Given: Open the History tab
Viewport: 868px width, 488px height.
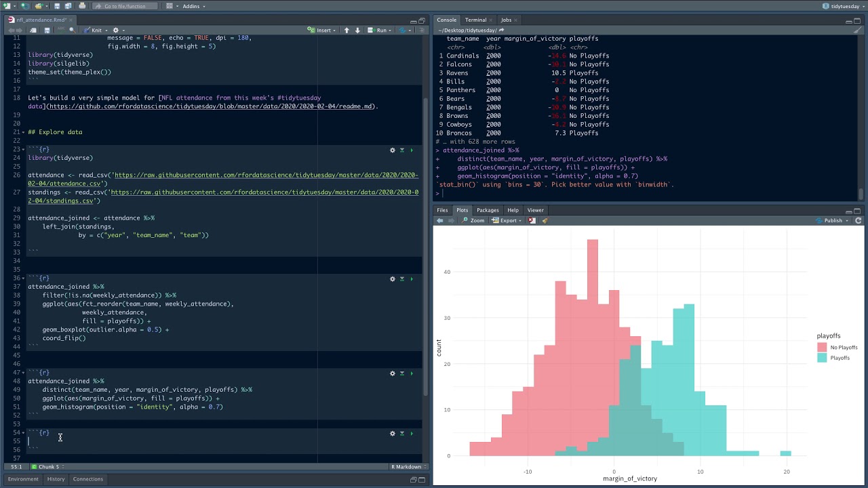Looking at the screenshot, I should 56,479.
